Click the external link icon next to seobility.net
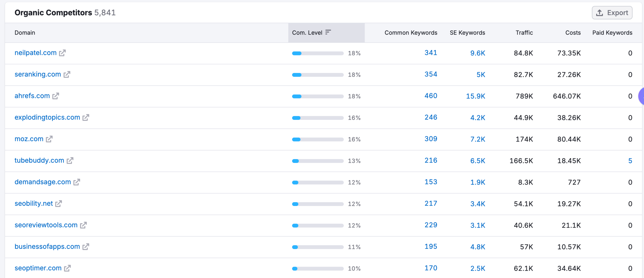The height and width of the screenshot is (278, 644). click(59, 204)
